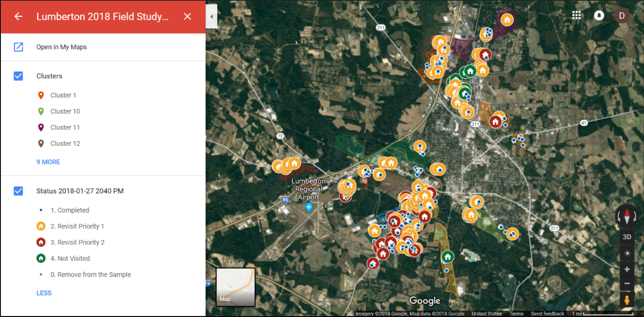Click the Google logo on map
The width and height of the screenshot is (644, 317).
point(425,301)
